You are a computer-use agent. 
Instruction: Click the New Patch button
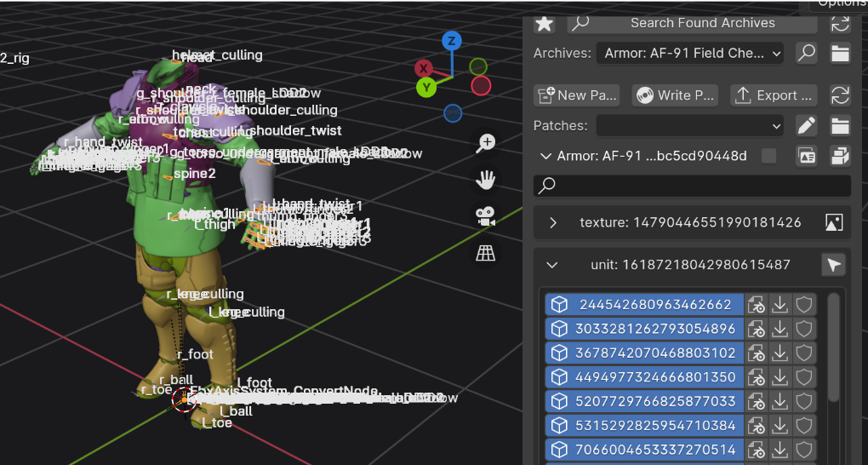[x=576, y=95]
